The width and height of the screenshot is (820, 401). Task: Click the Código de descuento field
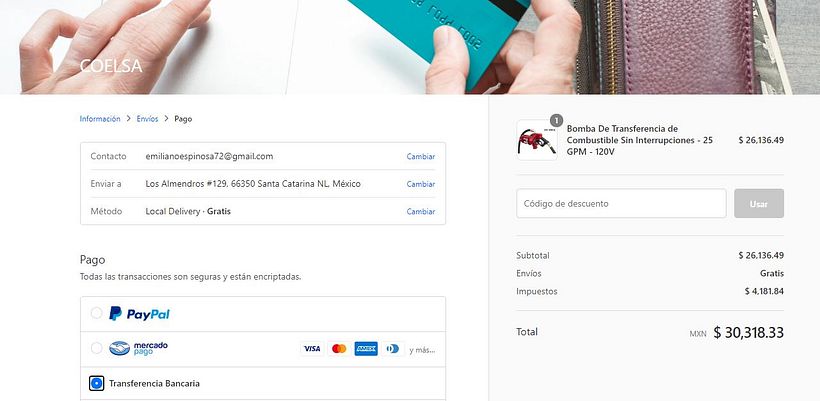[621, 203]
